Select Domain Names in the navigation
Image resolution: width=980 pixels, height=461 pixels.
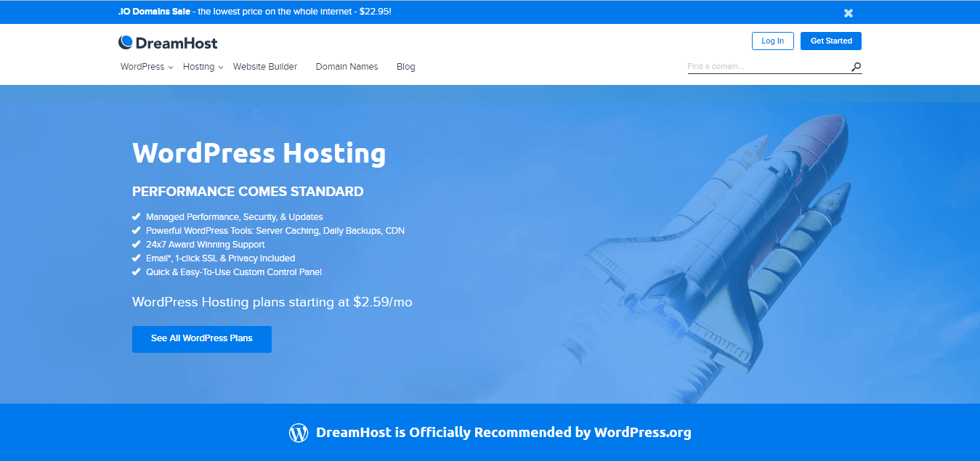347,66
